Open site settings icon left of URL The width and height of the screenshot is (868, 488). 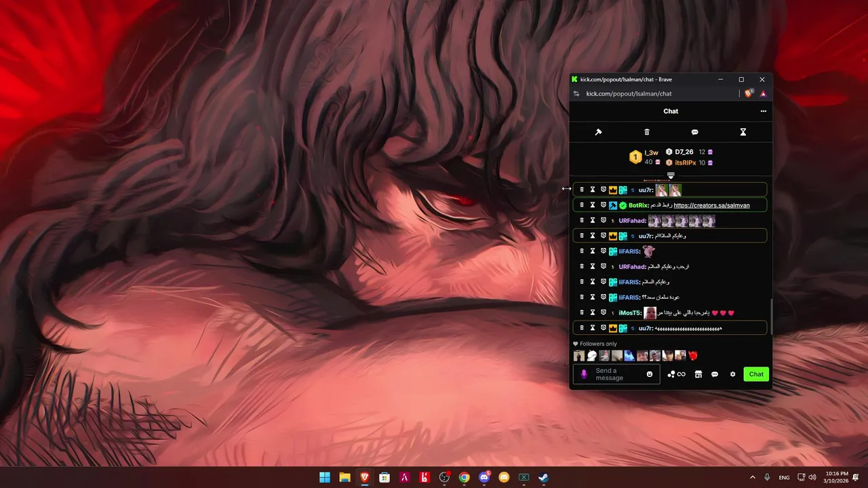[576, 94]
